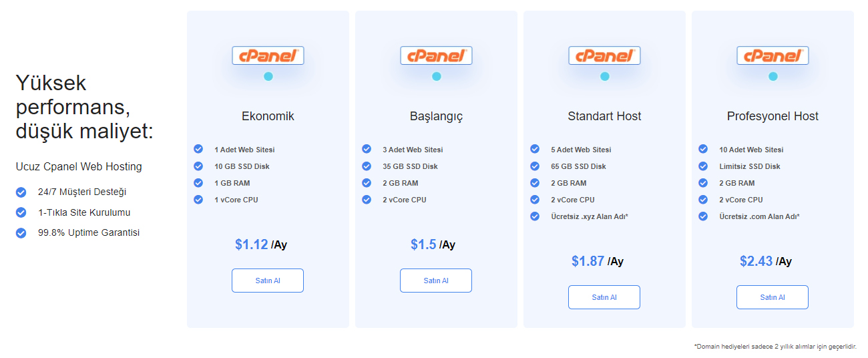Viewport: 868px width, 358px height.
Task: Buy the Ekonomik plan with Satın Al
Action: coord(268,281)
